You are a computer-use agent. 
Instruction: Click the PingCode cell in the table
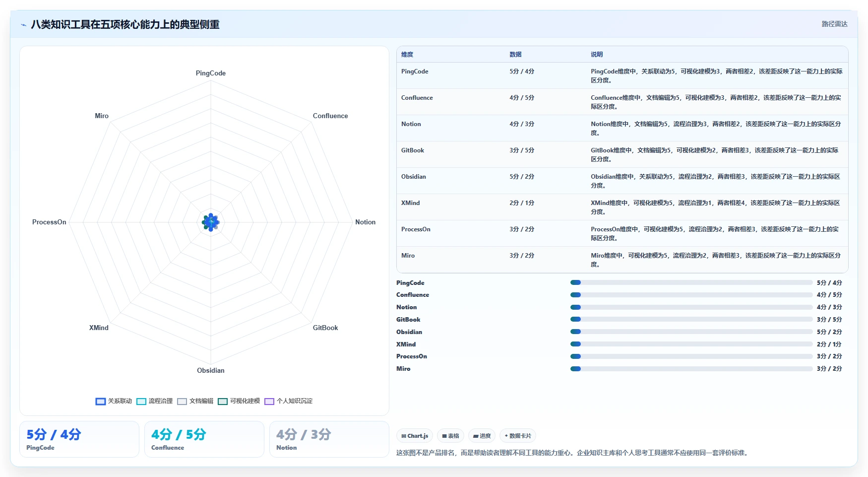tap(415, 71)
